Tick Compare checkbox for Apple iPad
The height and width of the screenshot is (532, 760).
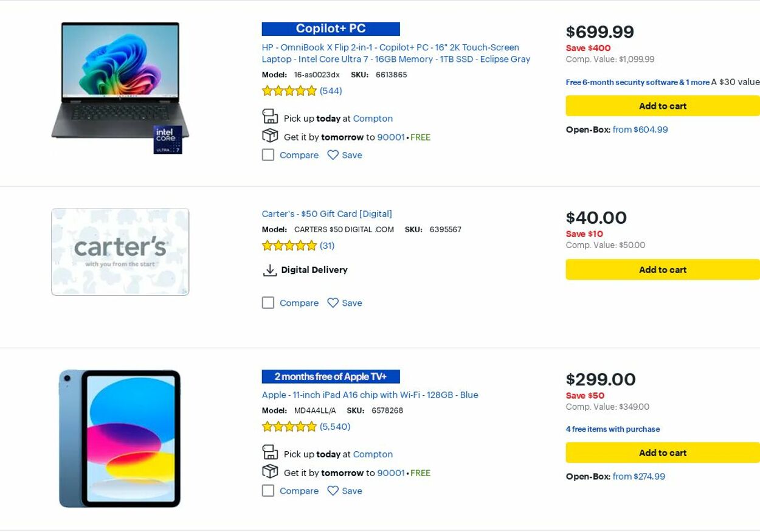(268, 491)
